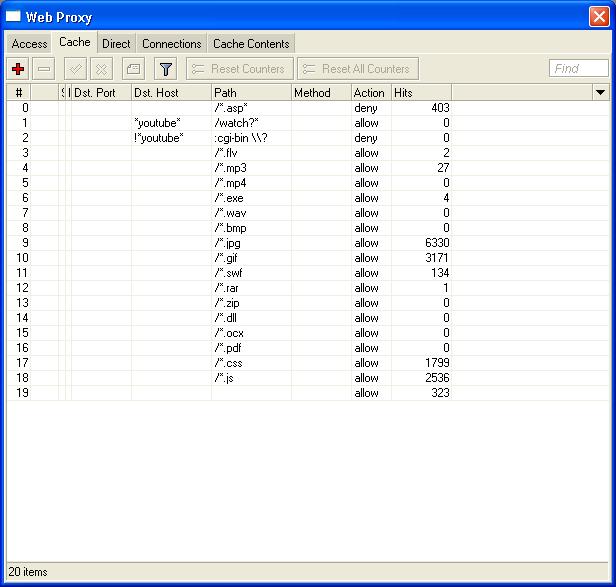
Task: Select the /*.dll rule row
Action: tap(308, 318)
